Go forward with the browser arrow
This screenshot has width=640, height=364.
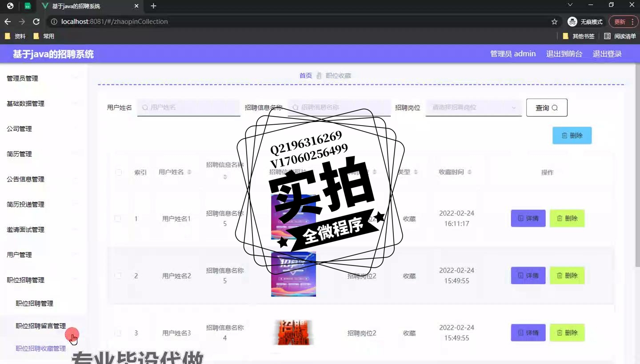point(22,21)
